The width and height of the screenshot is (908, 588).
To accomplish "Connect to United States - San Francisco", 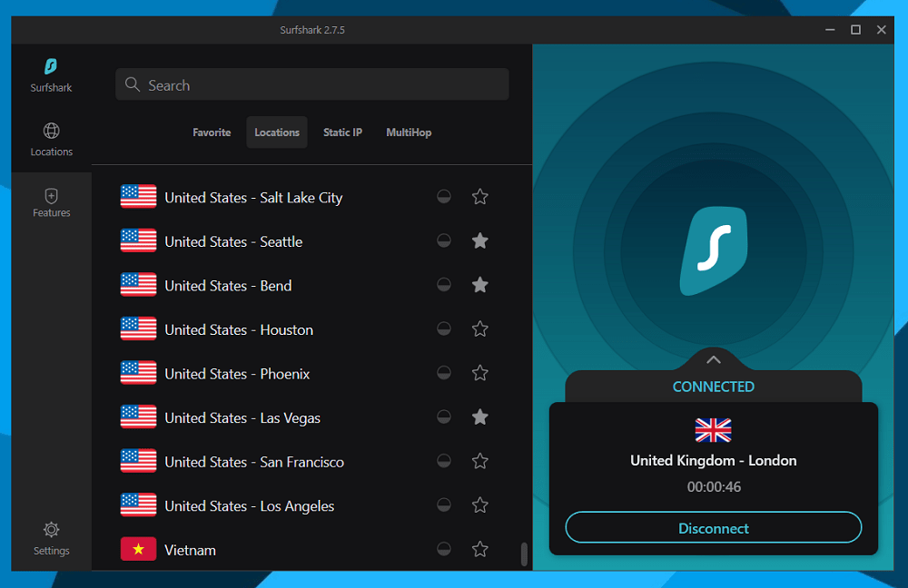I will [x=254, y=461].
